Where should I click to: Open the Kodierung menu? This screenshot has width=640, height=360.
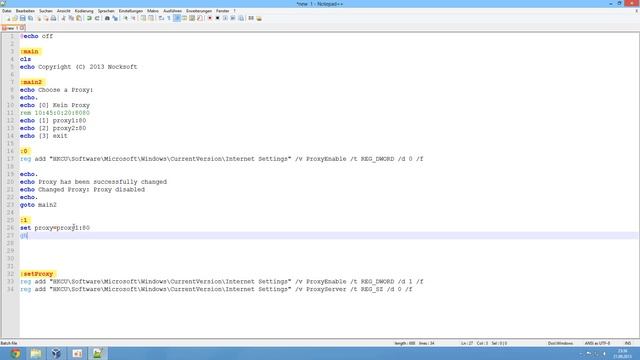84,11
